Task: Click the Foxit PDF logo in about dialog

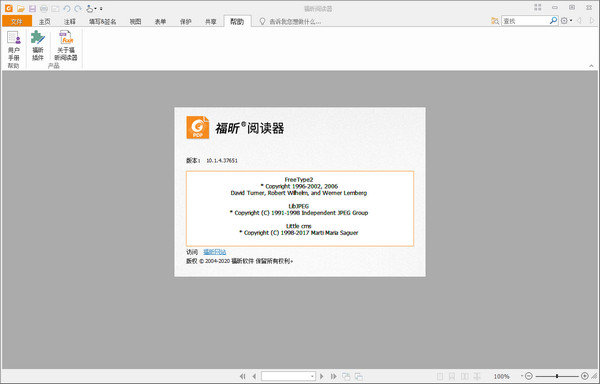Action: 198,127
